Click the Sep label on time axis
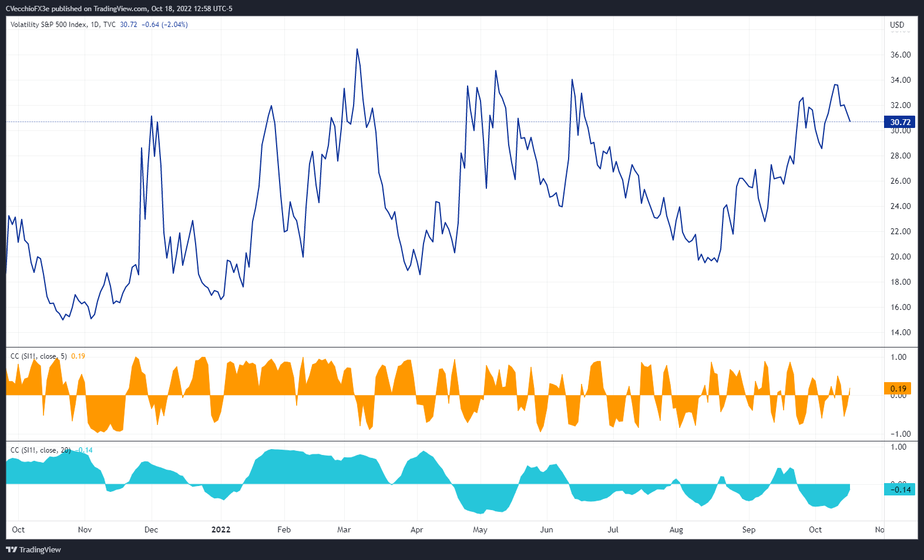924x560 pixels. (x=748, y=529)
